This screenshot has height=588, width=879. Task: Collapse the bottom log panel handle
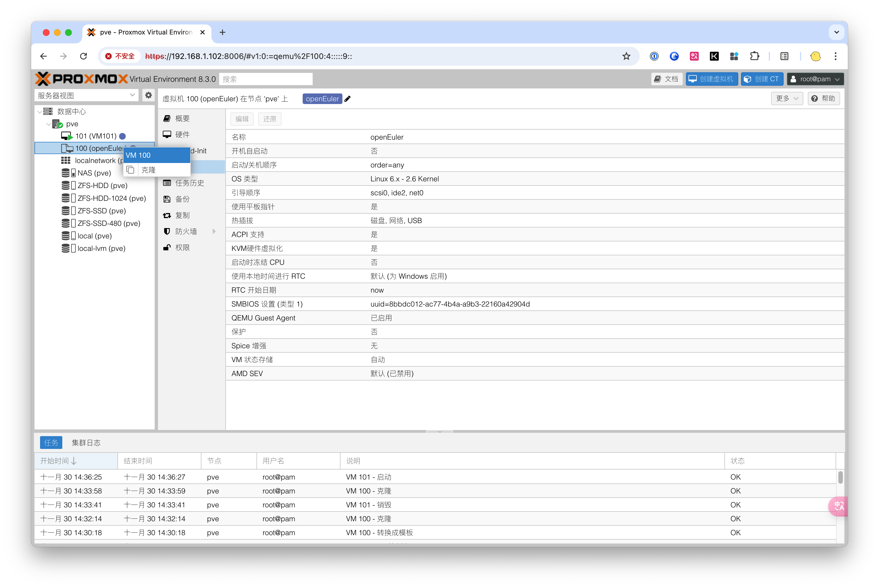click(x=439, y=431)
